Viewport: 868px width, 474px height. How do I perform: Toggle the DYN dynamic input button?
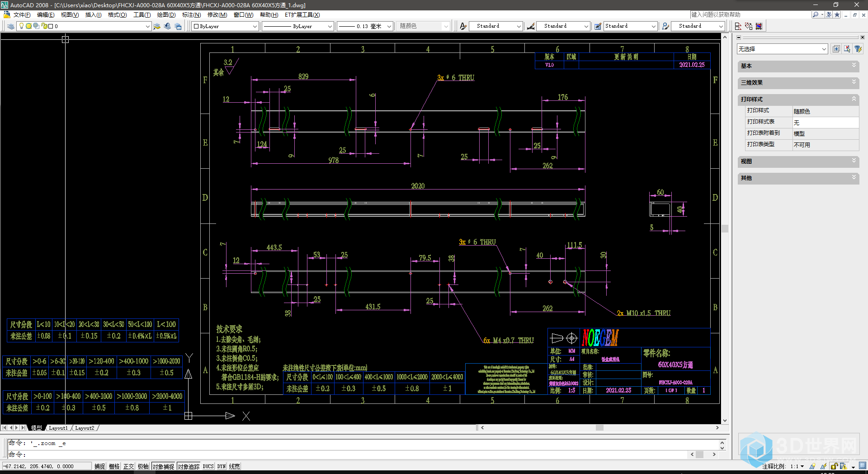(x=221, y=466)
